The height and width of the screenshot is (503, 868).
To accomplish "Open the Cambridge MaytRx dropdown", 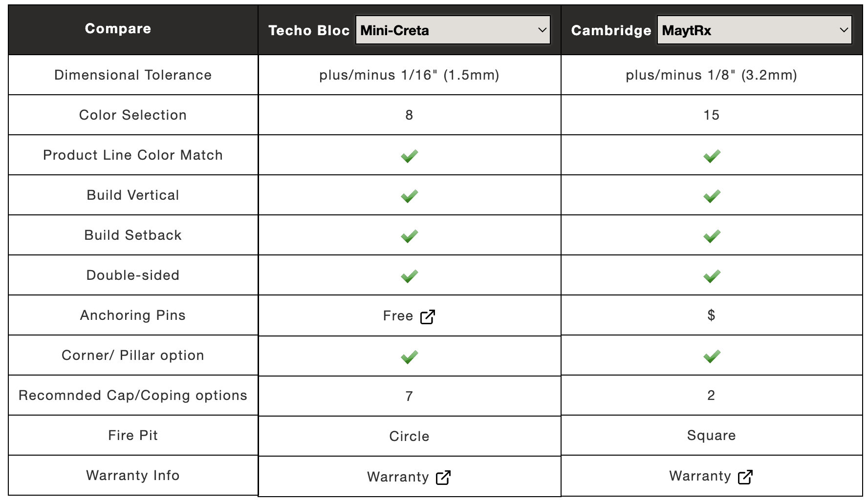I will pos(754,30).
